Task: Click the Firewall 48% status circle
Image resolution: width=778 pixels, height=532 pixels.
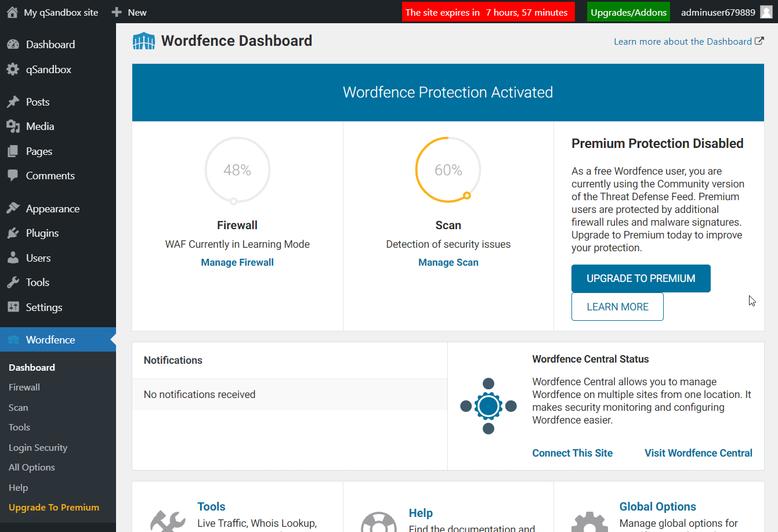Action: tap(237, 170)
